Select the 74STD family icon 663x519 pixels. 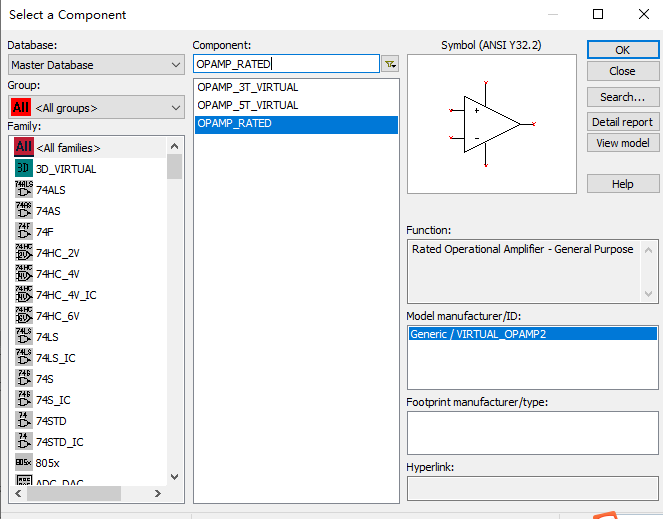(24, 420)
